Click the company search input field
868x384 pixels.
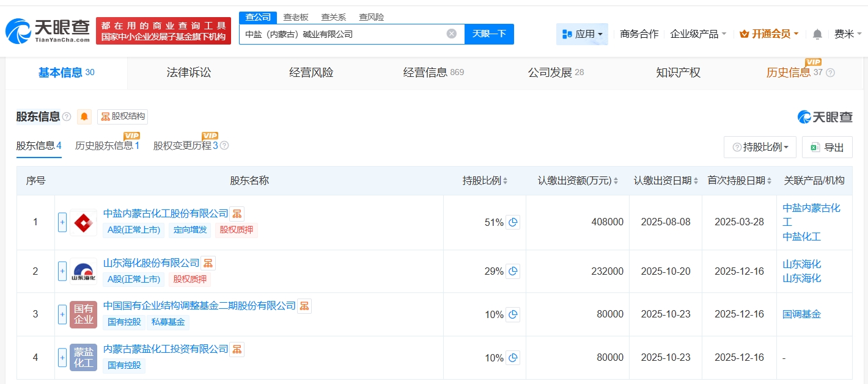(342, 34)
